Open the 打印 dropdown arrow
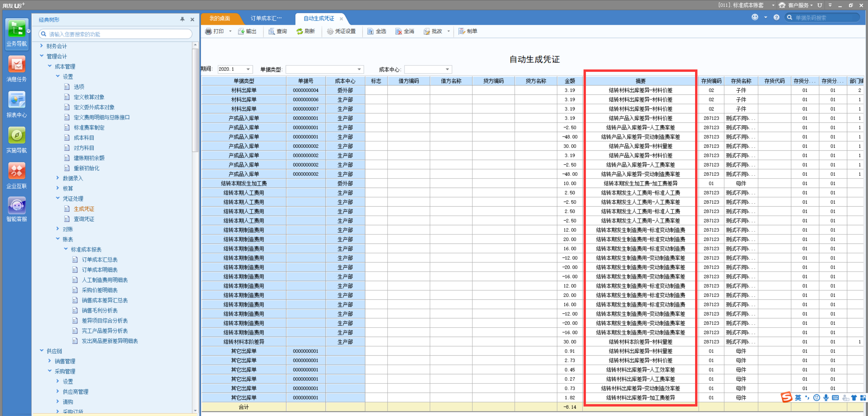868x416 pixels. (230, 32)
